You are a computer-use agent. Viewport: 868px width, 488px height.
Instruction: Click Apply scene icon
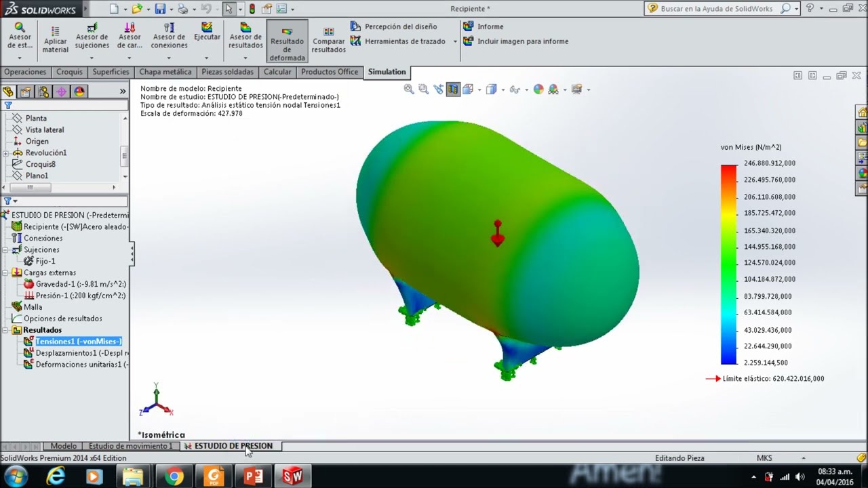[553, 89]
